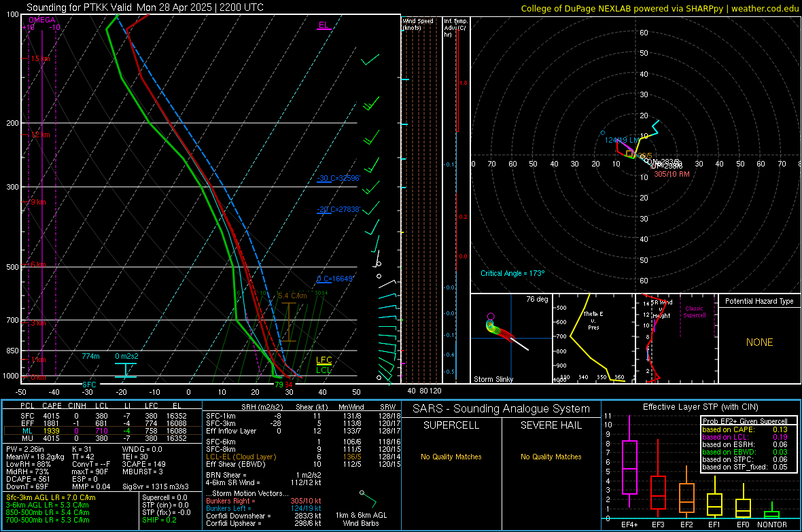Click the Eff Shear (EBWD) row
Image resolution: width=802 pixels, height=532 pixels.
coord(304,464)
